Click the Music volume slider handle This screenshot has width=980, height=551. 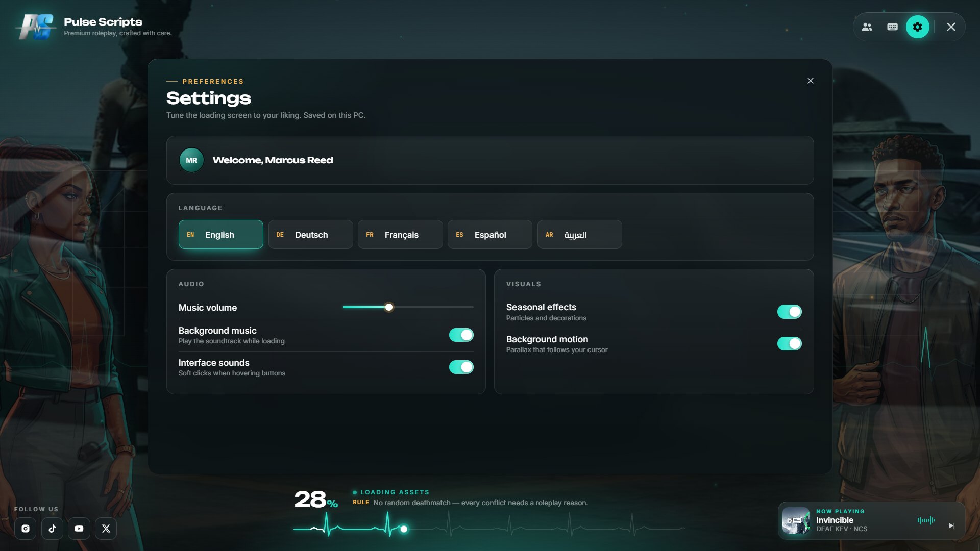tap(389, 307)
